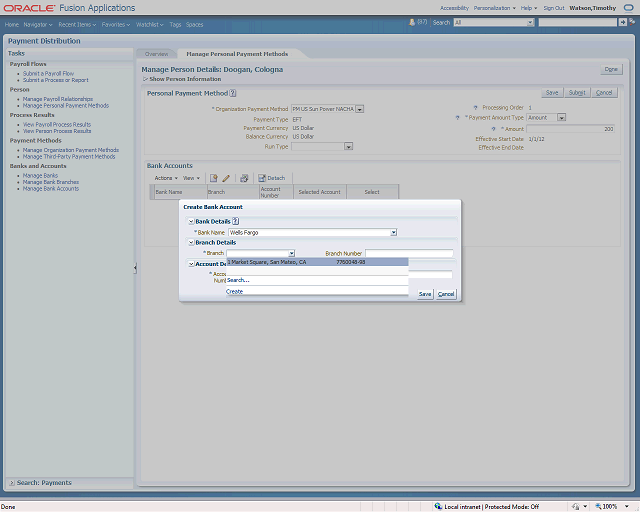Click Cancel in Personal Payment Method header

click(604, 93)
